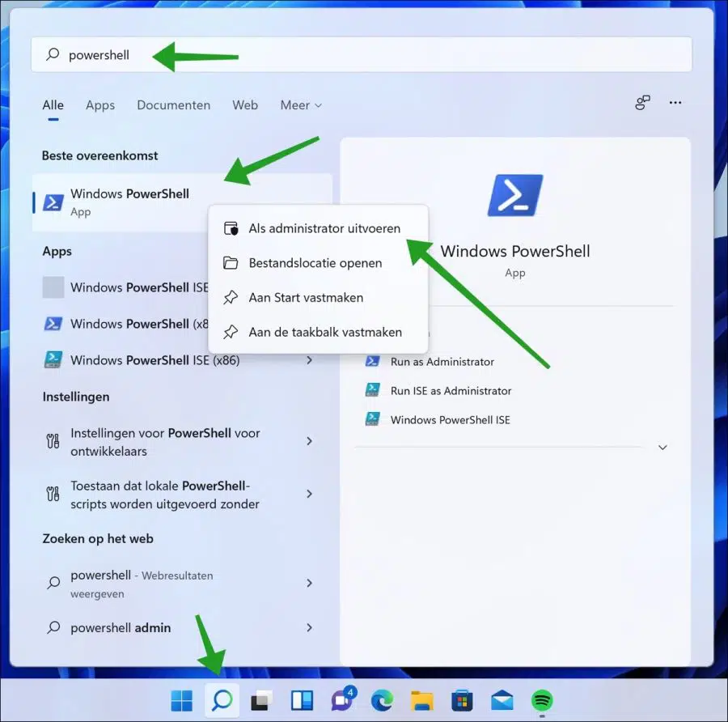Image resolution: width=728 pixels, height=722 pixels.
Task: Click Run ISE as Administrator link
Action: (x=451, y=391)
